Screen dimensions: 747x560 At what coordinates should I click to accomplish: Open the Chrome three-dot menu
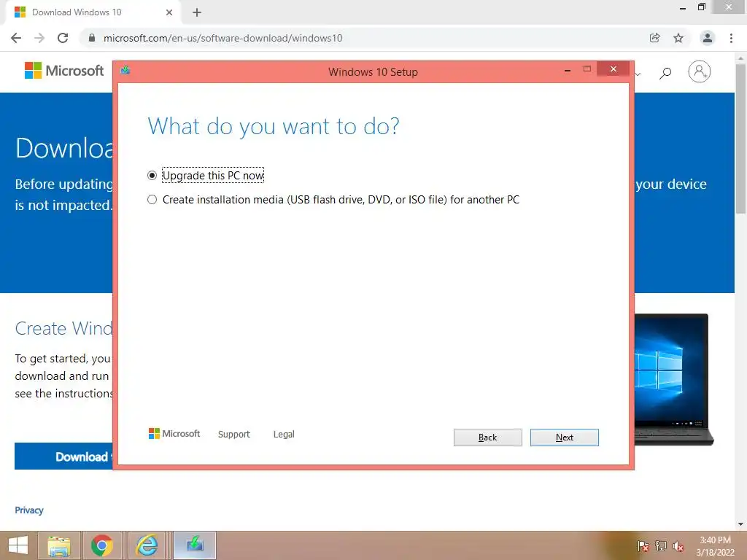[x=731, y=38]
